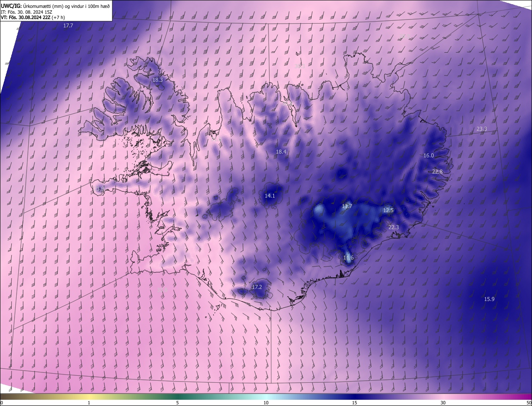Viewport: 532px width, 406px height.
Task: Click the 14.1 value label
Action: point(270,196)
